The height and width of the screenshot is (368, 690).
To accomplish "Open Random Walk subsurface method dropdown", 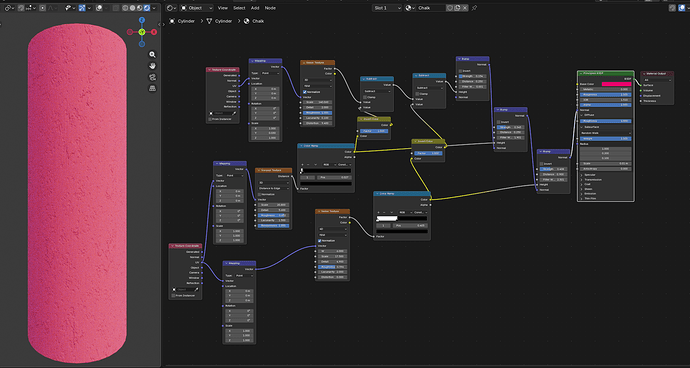I will [606, 132].
